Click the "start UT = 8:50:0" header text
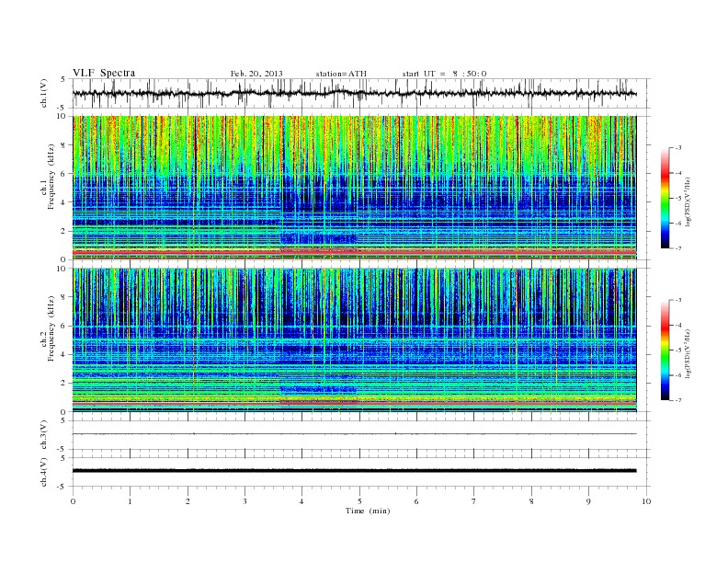 pyautogui.click(x=444, y=74)
